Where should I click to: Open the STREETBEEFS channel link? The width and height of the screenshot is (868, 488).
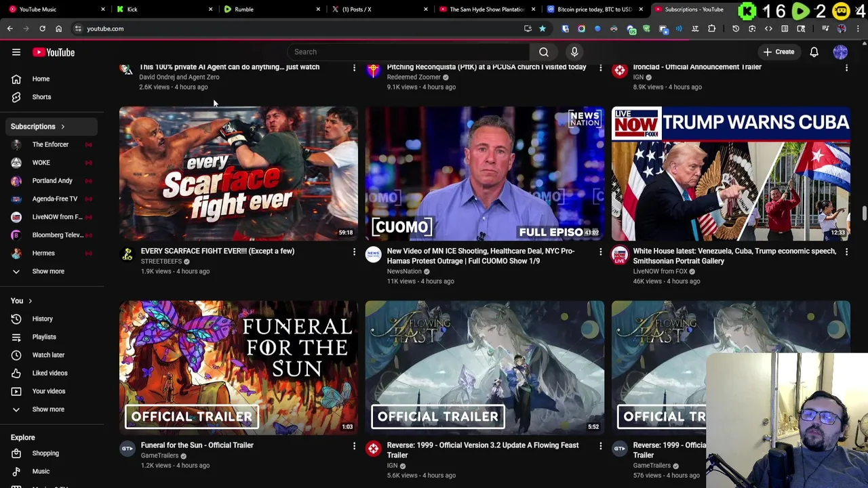[161, 262]
